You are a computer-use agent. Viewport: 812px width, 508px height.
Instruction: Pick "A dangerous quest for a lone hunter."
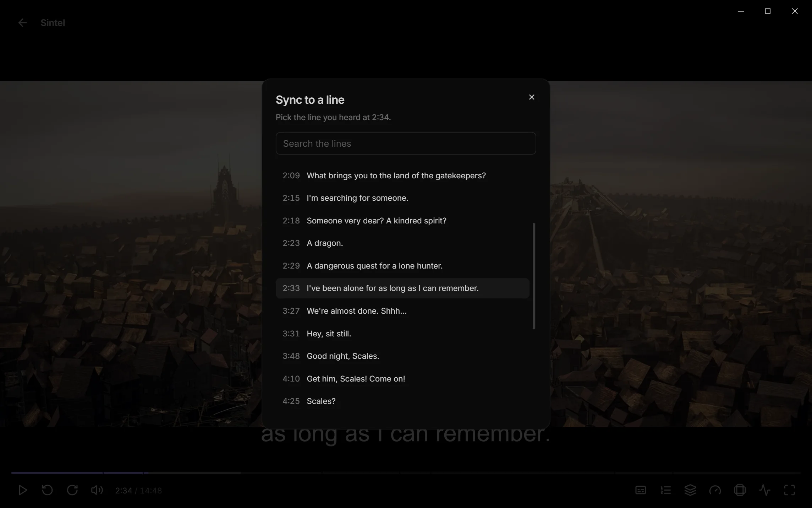[x=402, y=266]
